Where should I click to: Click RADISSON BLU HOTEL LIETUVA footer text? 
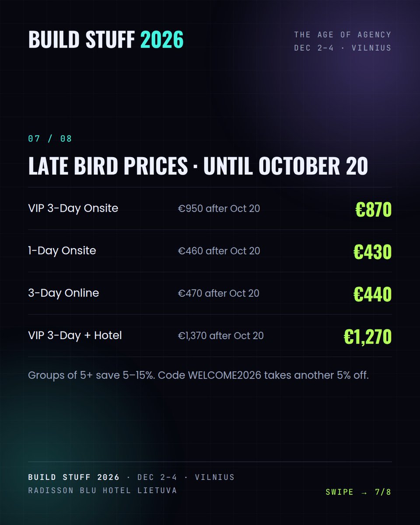click(102, 490)
